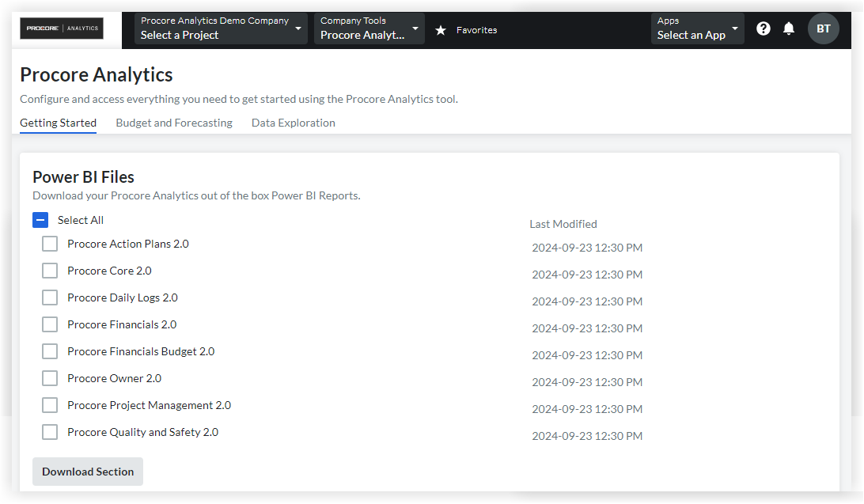
Task: Open the Company Tools dropdown
Action: [x=369, y=28]
